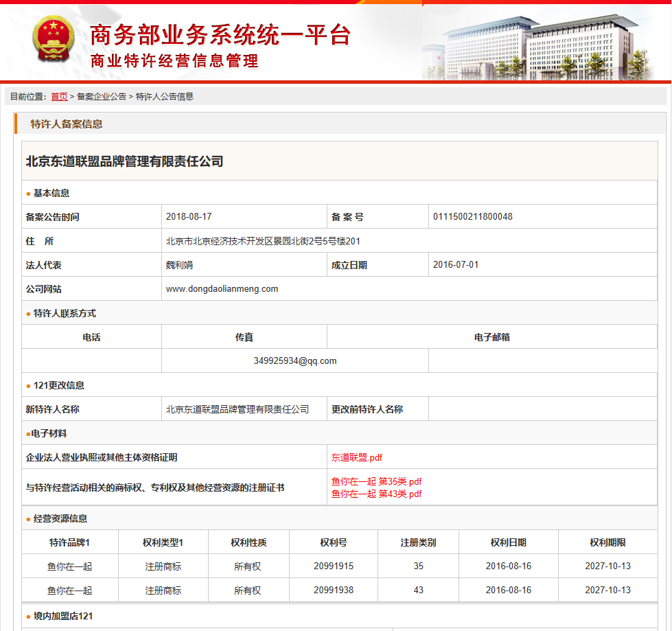The width and height of the screenshot is (672, 631).
Task: Select establishment date 2016-07-01
Action: coord(456,264)
